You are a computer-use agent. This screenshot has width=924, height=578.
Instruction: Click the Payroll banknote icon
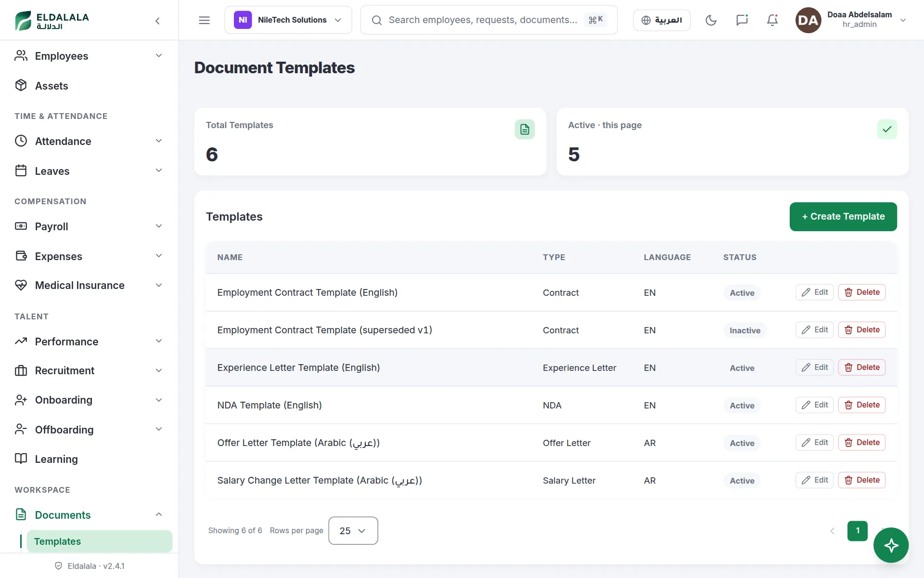21,226
